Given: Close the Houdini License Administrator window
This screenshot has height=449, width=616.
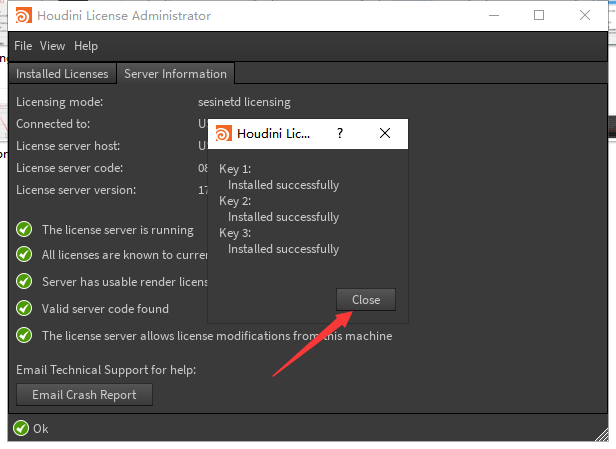Looking at the screenshot, I should 585,16.
